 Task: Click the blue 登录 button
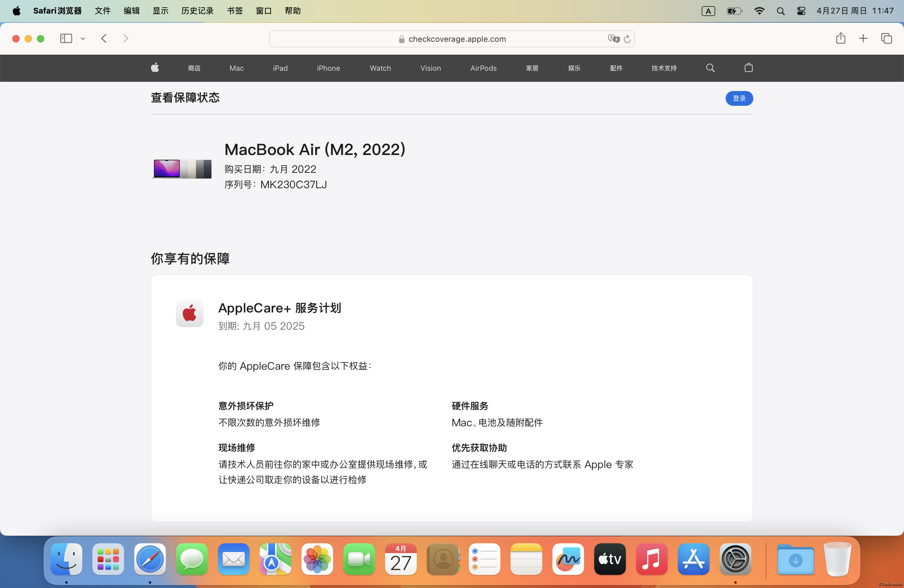point(739,98)
